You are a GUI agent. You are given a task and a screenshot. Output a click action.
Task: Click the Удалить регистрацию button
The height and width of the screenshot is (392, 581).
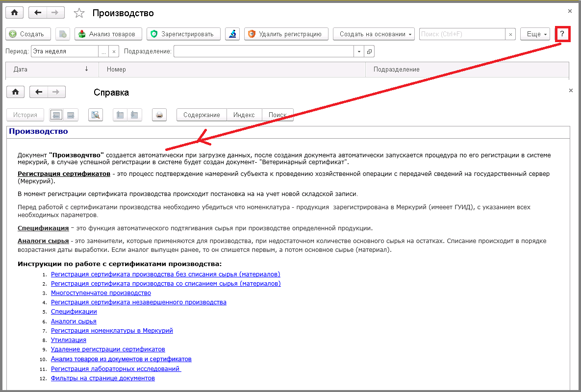286,34
